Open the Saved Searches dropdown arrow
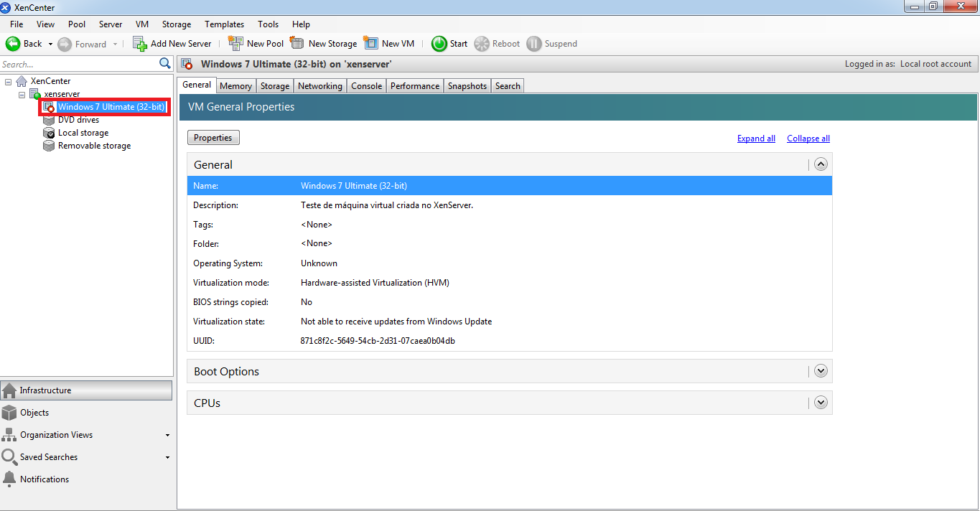 point(167,457)
